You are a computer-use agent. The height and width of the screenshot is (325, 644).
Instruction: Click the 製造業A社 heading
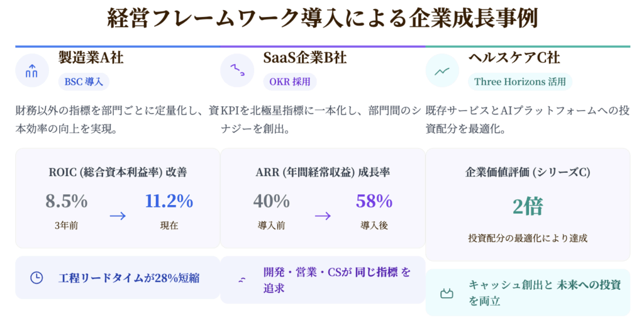point(91,58)
